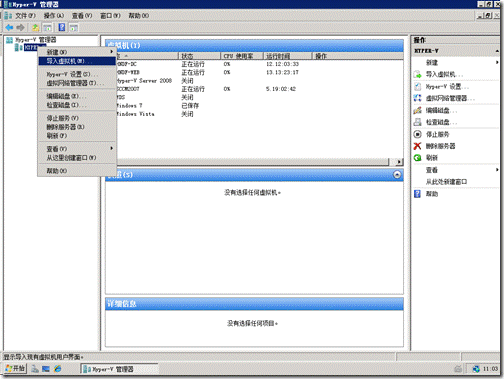Click 删除服务器 label in the actions pane
Viewport: 504px width, 379px height.
click(x=440, y=146)
